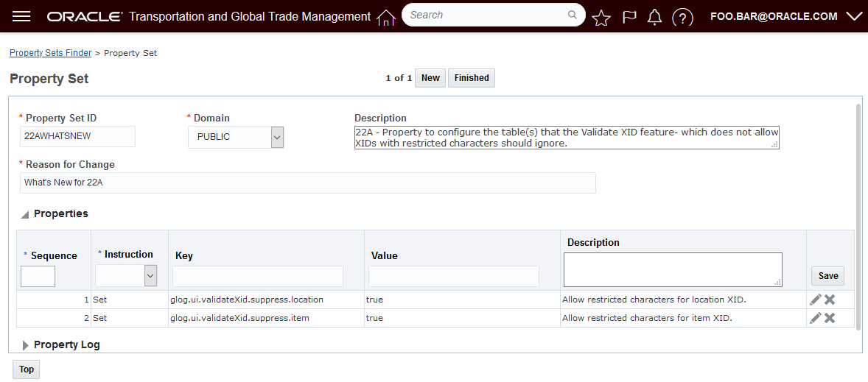868x382 pixels.
Task: Go to the Home page icon
Action: click(386, 17)
